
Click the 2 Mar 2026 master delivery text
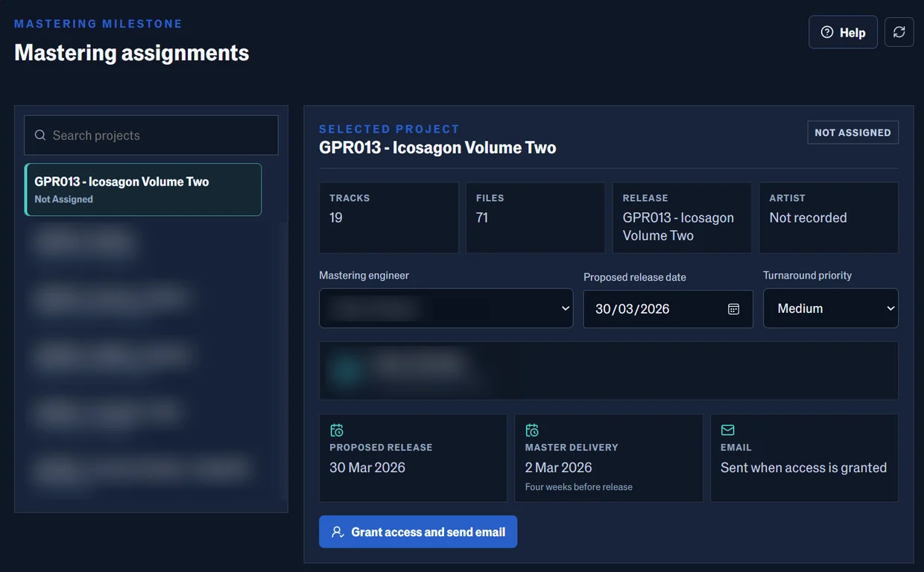(x=558, y=468)
